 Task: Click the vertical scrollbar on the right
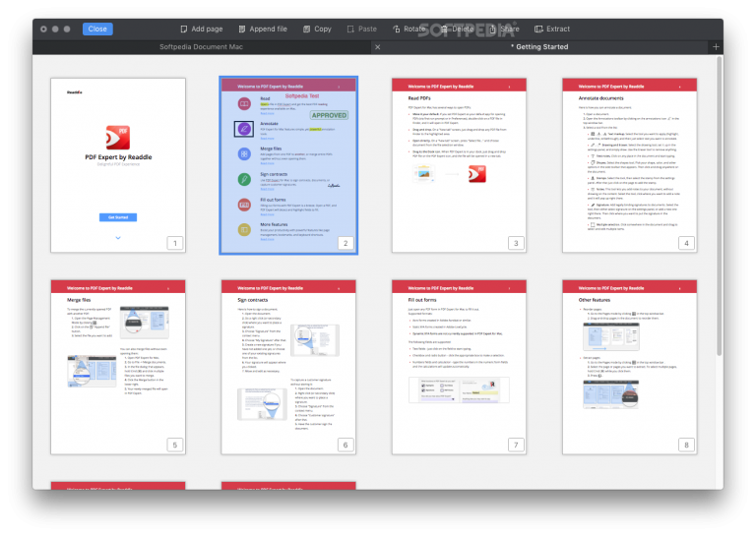[720, 207]
